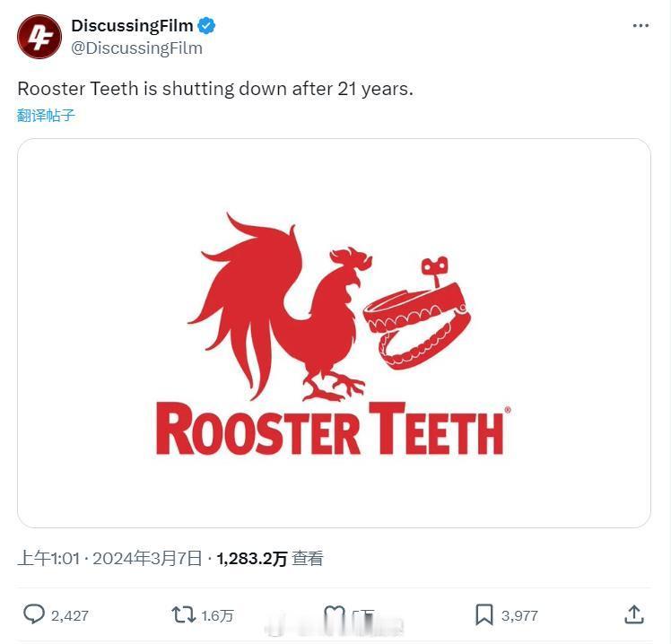The height and width of the screenshot is (644, 671).
Task: Toggle the bookmark icon
Action: click(484, 614)
